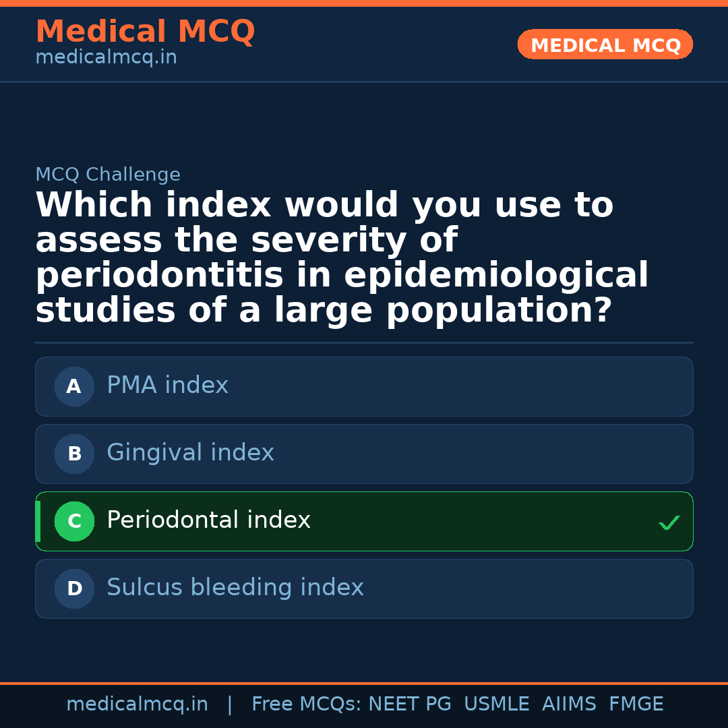Click the green letter C circle
The width and height of the screenshot is (728, 728).
point(74,521)
